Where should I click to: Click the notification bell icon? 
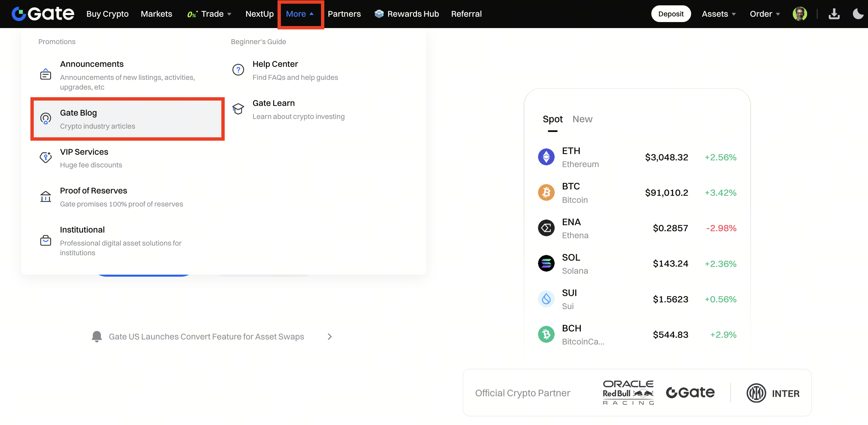97,336
